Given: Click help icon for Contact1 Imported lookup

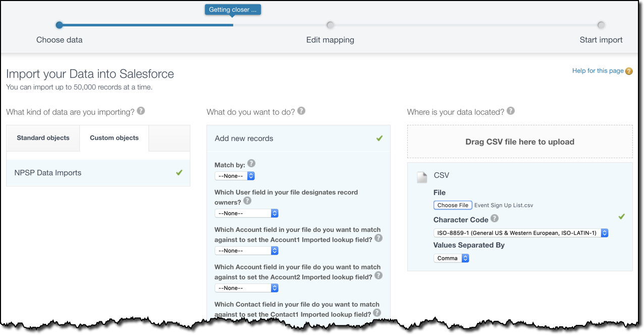Looking at the screenshot, I should tap(377, 313).
